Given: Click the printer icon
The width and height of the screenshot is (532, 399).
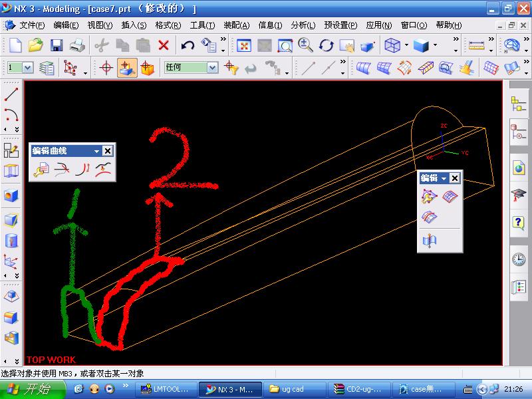Looking at the screenshot, I should tap(77, 45).
